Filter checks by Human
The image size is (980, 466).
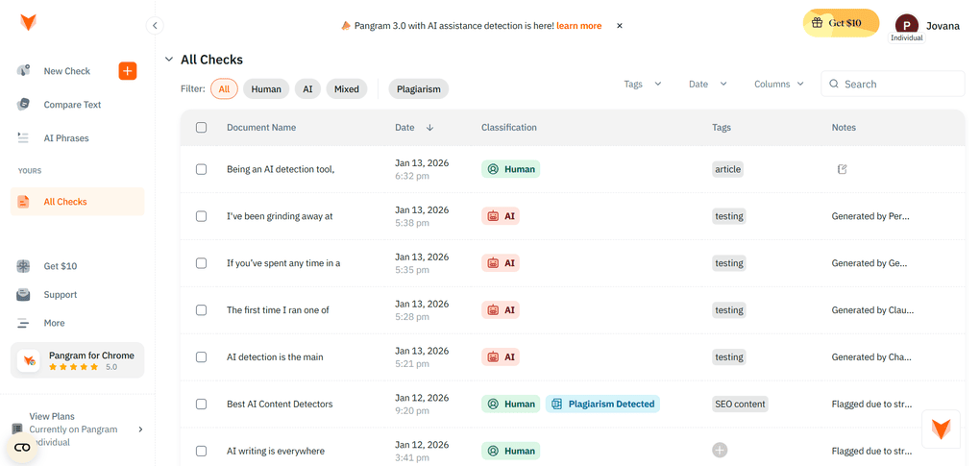266,89
